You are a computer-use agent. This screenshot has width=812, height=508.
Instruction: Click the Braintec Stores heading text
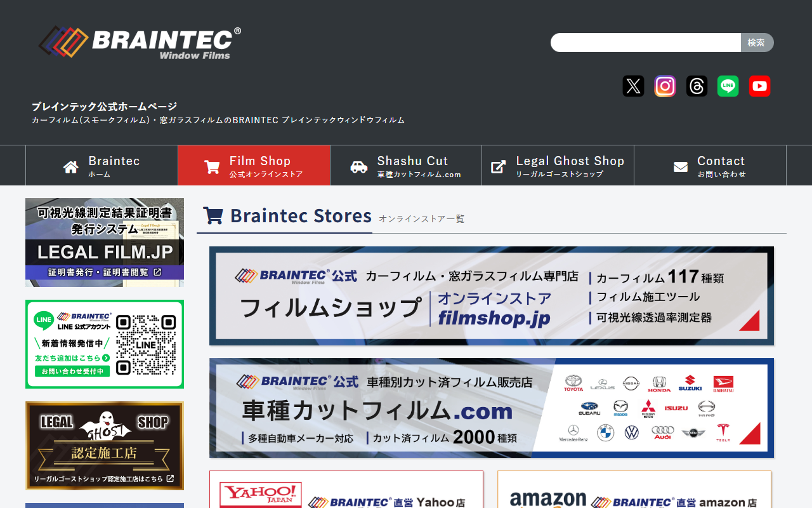301,216
